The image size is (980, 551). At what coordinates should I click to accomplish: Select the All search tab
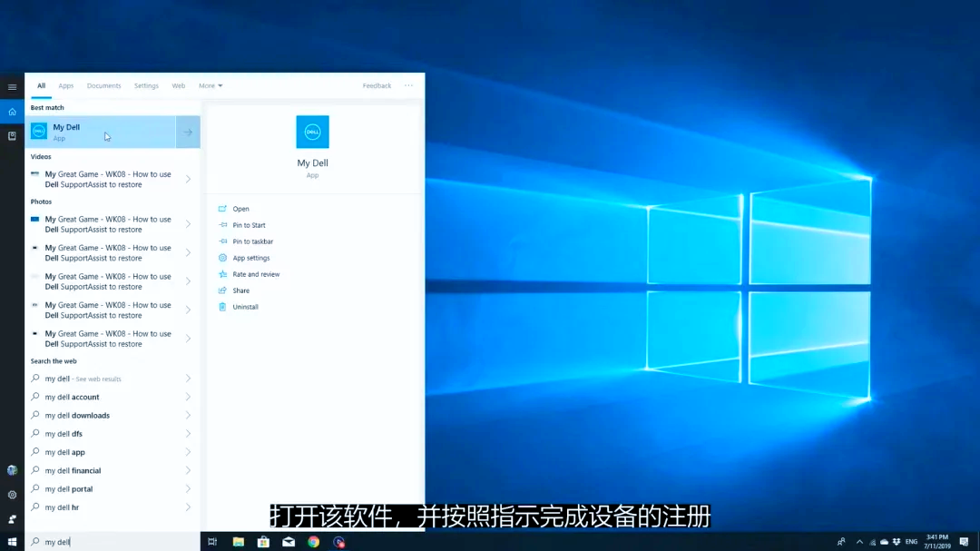(41, 85)
